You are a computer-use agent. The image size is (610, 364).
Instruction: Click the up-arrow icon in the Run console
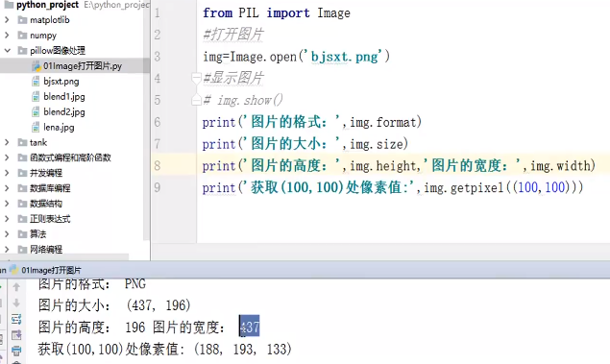point(16,287)
